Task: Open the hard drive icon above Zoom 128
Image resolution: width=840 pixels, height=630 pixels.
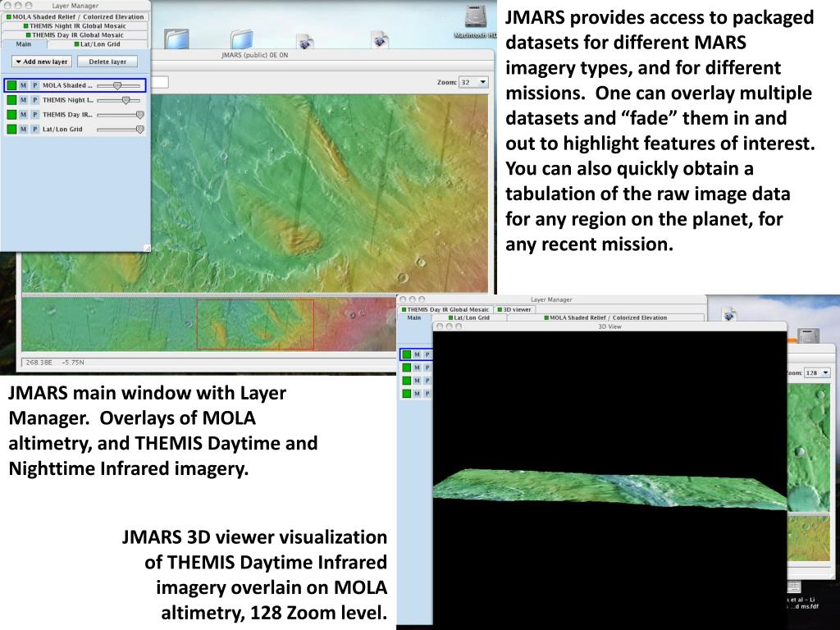Action: coord(808,336)
